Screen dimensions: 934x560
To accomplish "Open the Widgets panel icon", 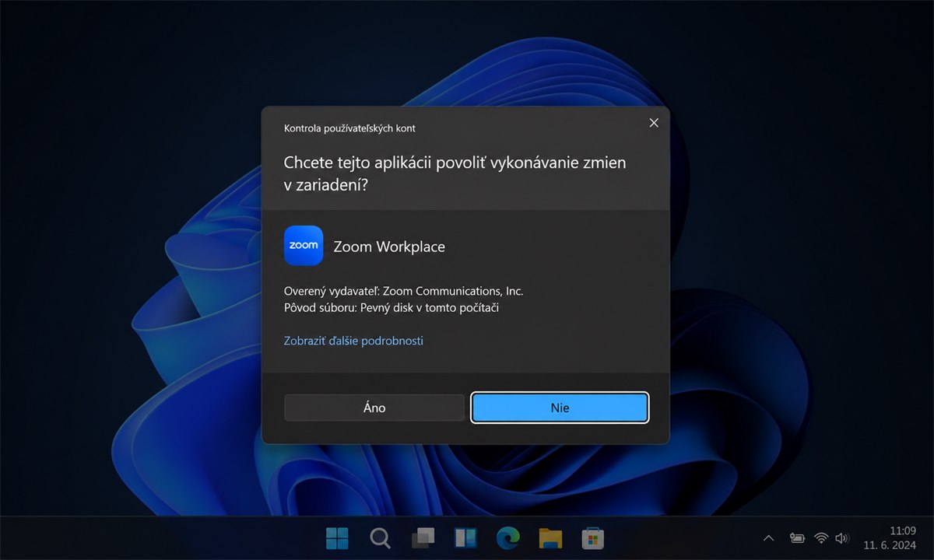I will click(465, 537).
